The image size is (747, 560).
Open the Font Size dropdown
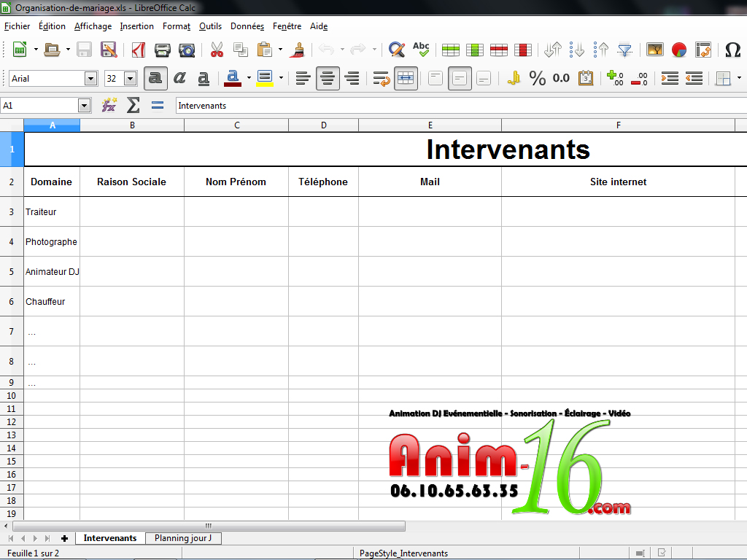130,79
